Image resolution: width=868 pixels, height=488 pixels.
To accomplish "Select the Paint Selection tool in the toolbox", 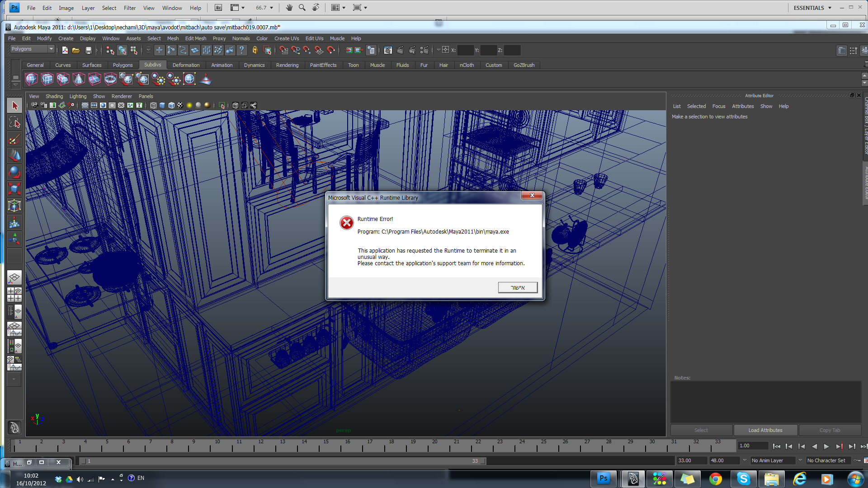I will click(x=14, y=139).
